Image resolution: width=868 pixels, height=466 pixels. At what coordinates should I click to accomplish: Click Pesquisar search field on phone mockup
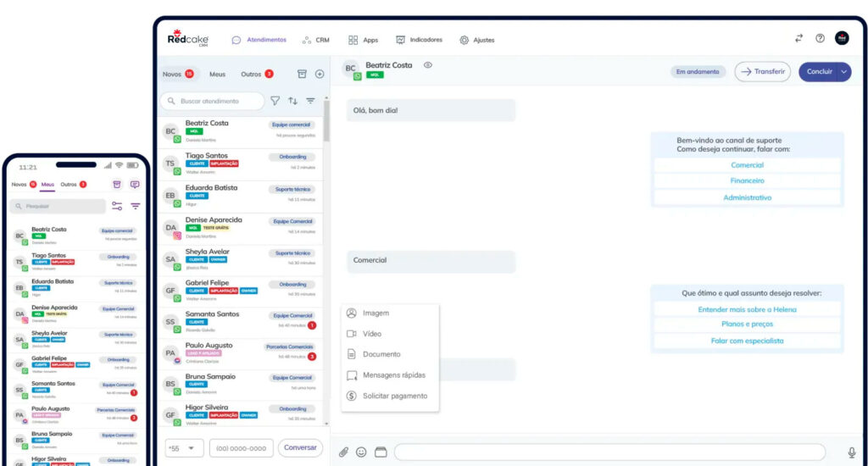[x=58, y=206]
